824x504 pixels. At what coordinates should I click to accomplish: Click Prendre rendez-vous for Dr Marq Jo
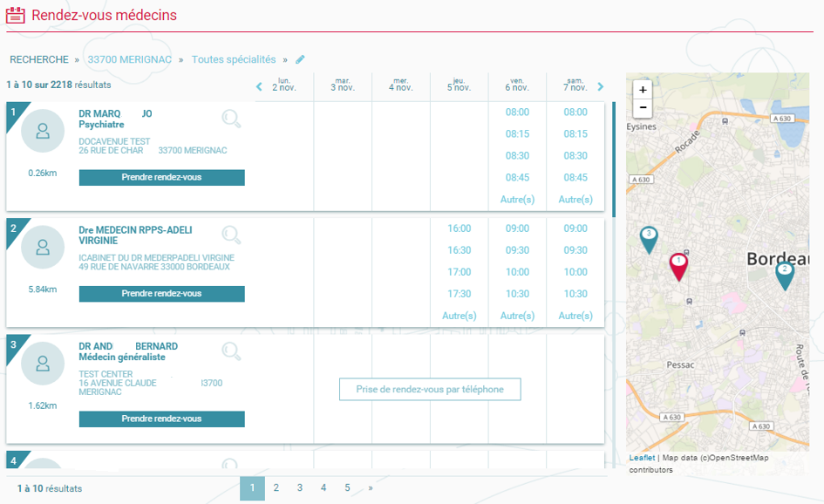click(x=161, y=177)
